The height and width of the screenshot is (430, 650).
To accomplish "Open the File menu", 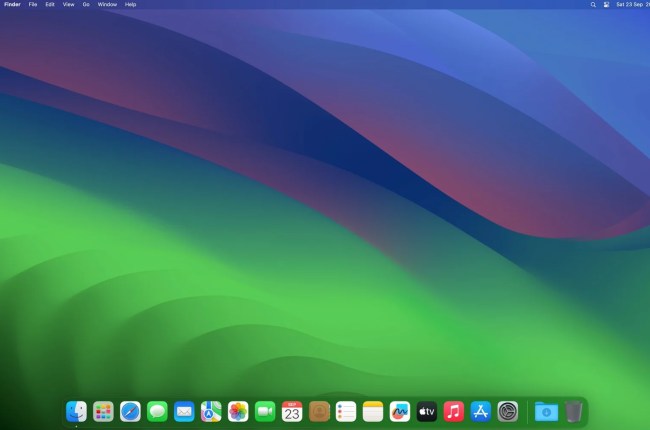I will point(33,5).
